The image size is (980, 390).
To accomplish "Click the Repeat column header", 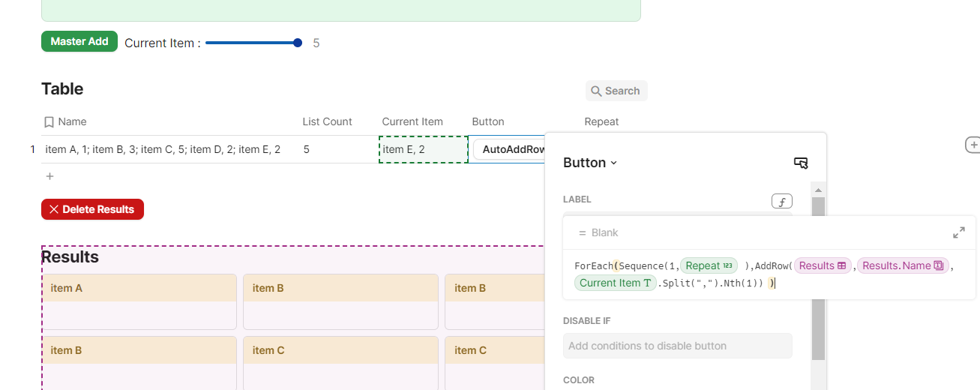I will (x=601, y=121).
